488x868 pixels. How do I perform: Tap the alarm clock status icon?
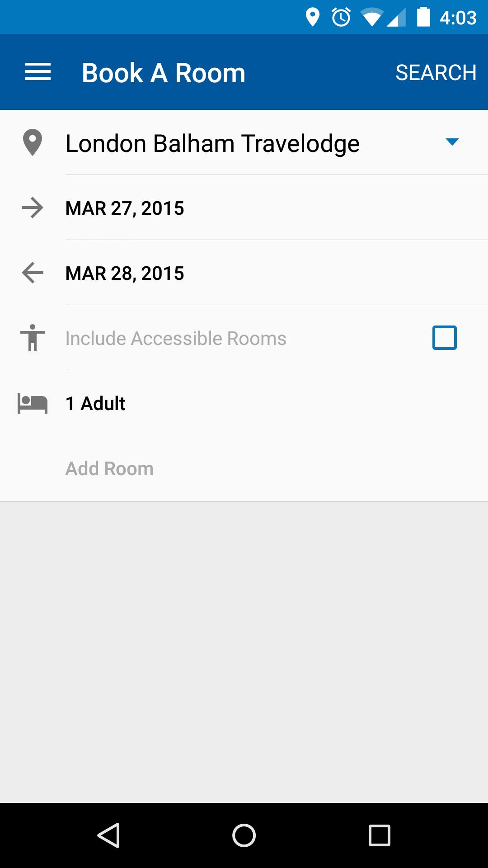coord(341,17)
